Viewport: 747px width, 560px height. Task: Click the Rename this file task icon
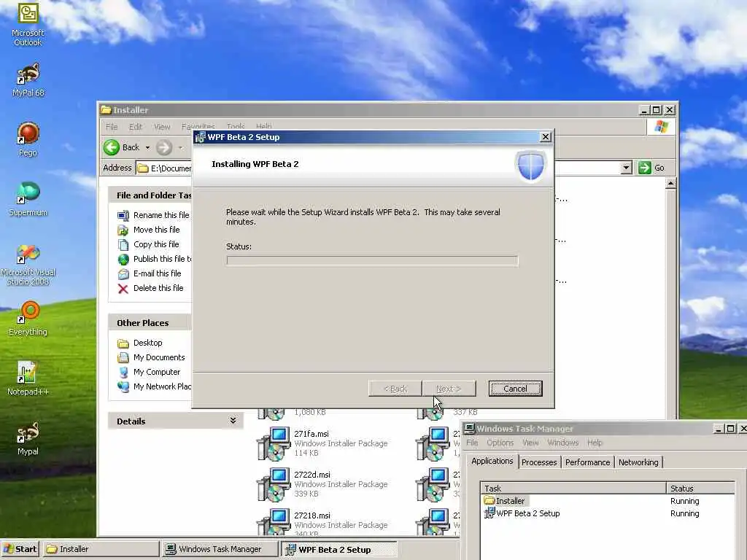(x=123, y=215)
